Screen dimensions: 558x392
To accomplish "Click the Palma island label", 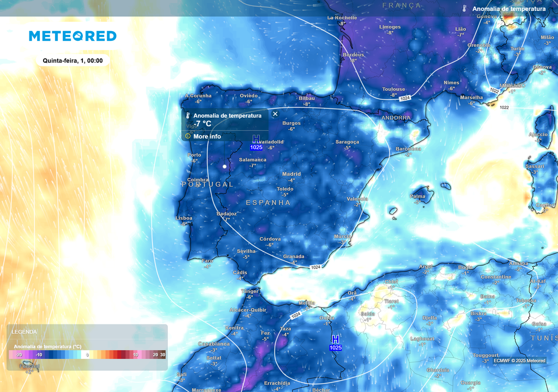I will (x=417, y=197).
